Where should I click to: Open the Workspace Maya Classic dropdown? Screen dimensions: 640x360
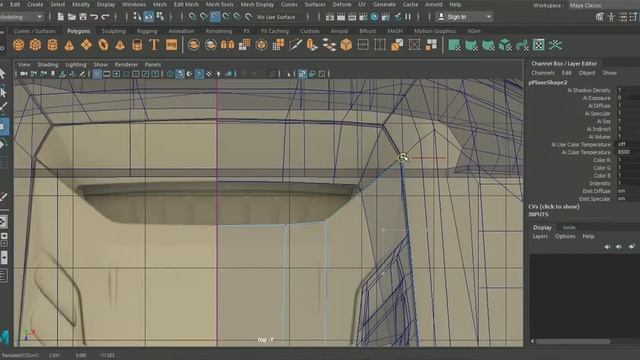(x=604, y=5)
